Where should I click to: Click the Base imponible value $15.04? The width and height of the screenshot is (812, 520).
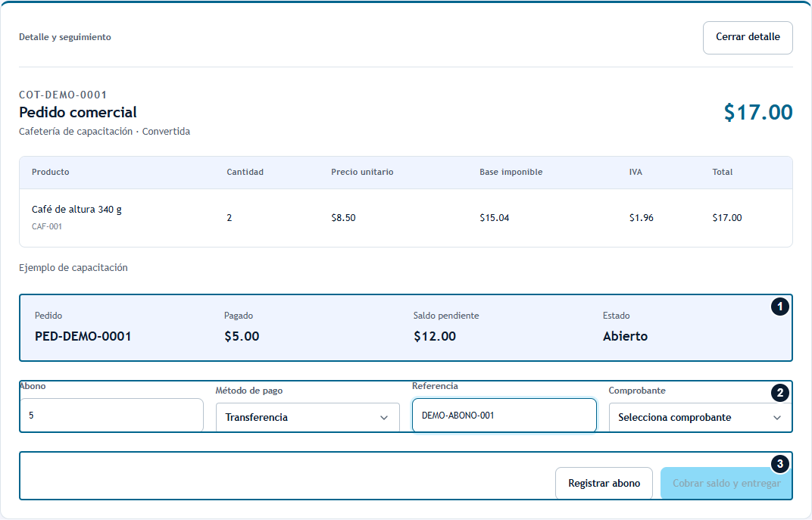coord(494,218)
